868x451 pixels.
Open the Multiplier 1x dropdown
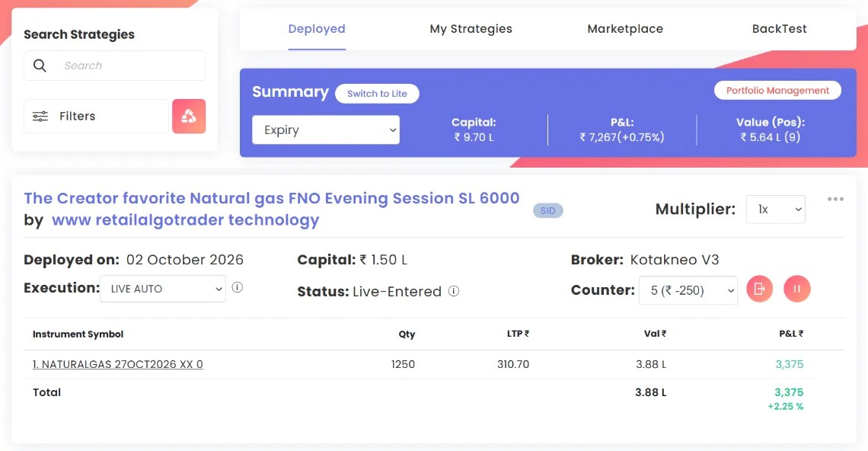(776, 210)
